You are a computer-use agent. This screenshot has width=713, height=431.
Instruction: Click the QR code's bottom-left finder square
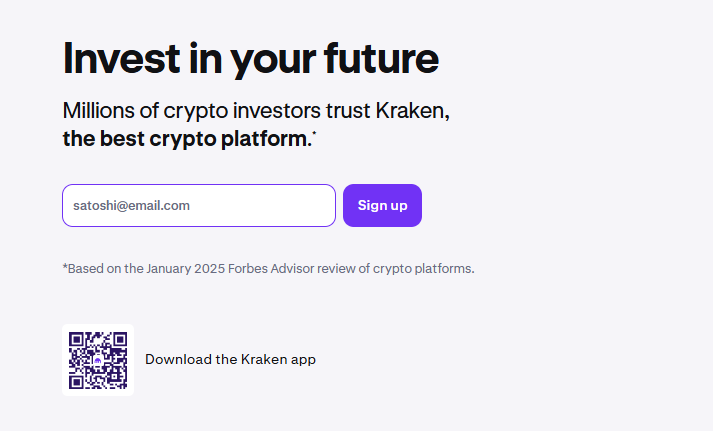point(77,380)
